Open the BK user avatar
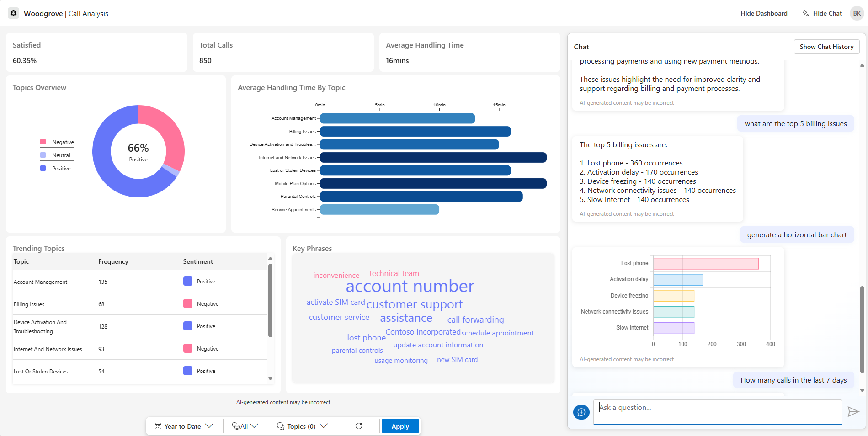The width and height of the screenshot is (868, 436). tap(857, 13)
